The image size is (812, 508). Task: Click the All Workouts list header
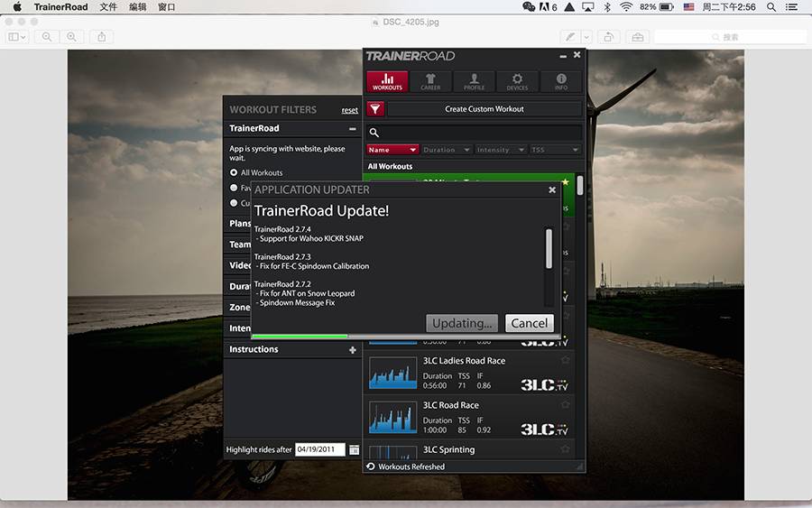390,166
